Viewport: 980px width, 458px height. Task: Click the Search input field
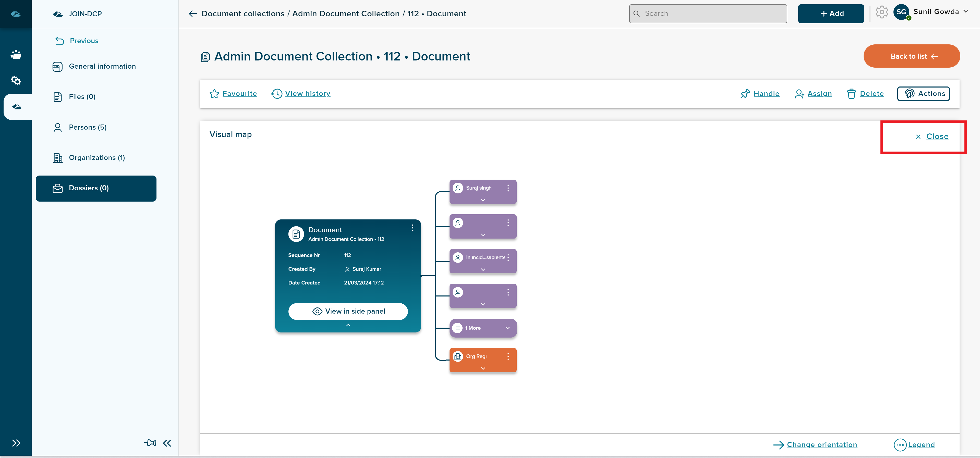point(708,13)
